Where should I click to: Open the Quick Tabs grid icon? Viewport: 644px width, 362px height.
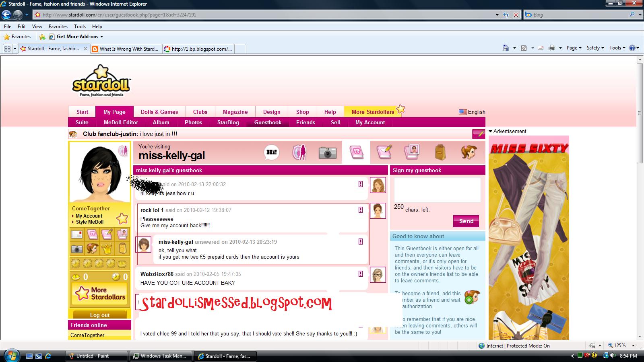click(x=7, y=49)
